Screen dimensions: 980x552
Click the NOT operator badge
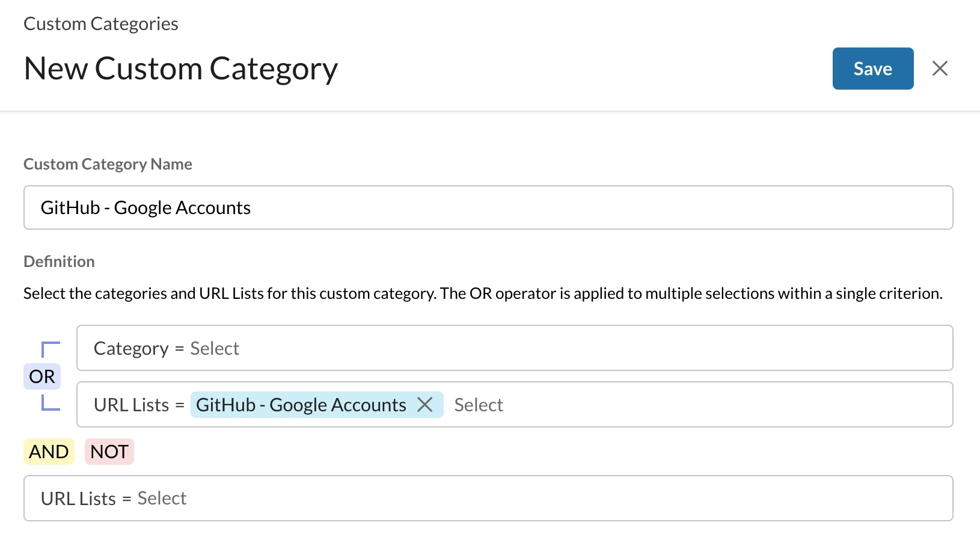[109, 452]
